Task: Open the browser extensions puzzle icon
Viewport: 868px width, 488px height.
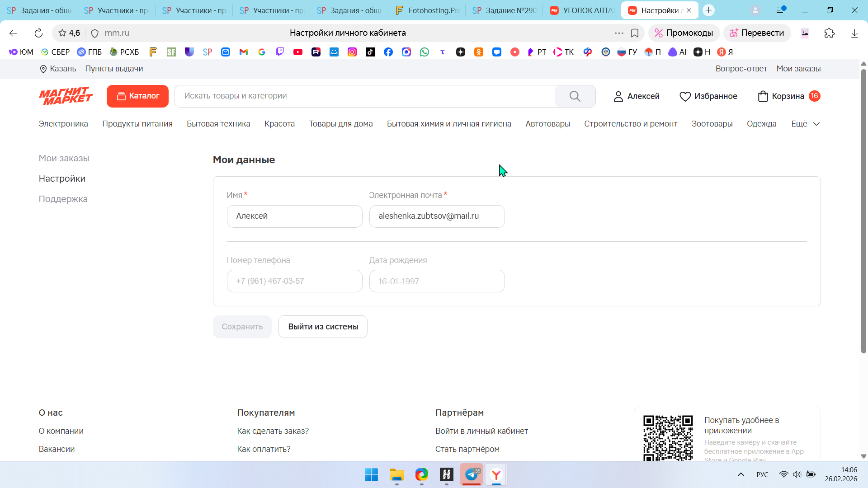Action: coord(829,33)
